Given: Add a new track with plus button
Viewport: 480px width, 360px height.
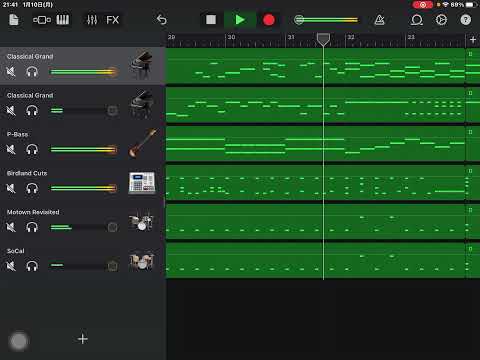Looking at the screenshot, I should coord(83,339).
